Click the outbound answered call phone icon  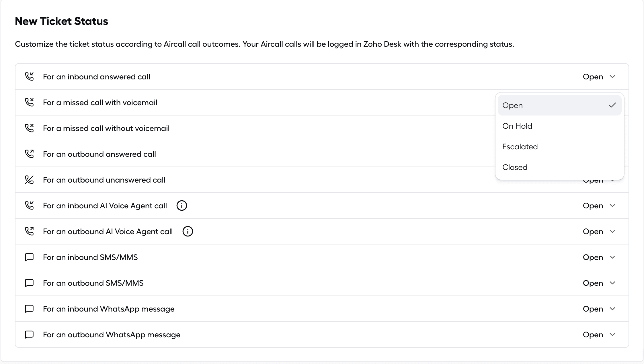coord(29,154)
